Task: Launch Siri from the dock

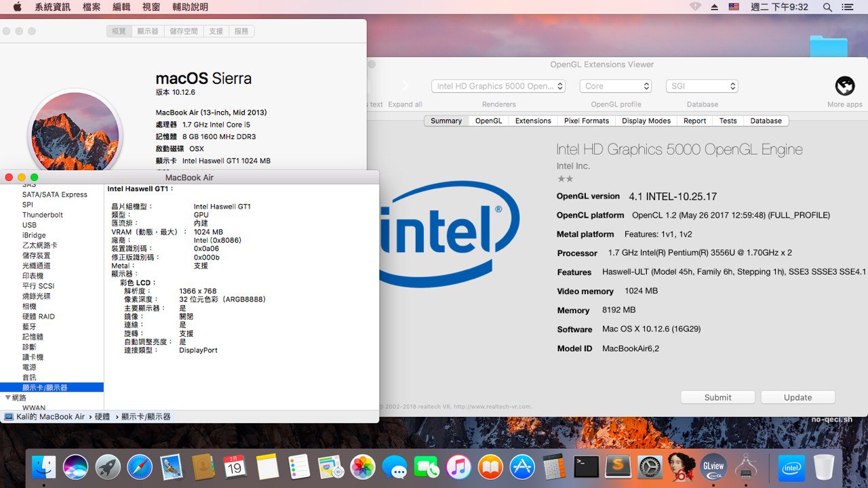Action: click(x=76, y=467)
